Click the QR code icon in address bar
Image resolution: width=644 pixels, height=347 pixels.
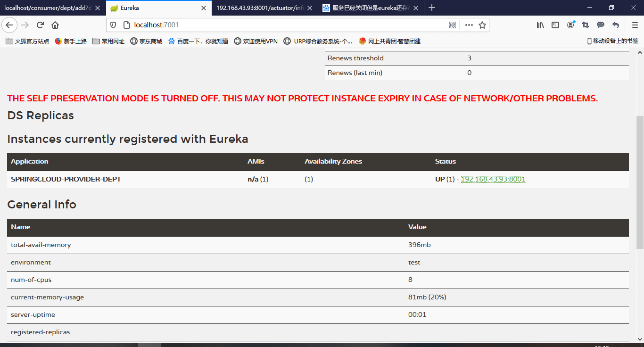[453, 25]
